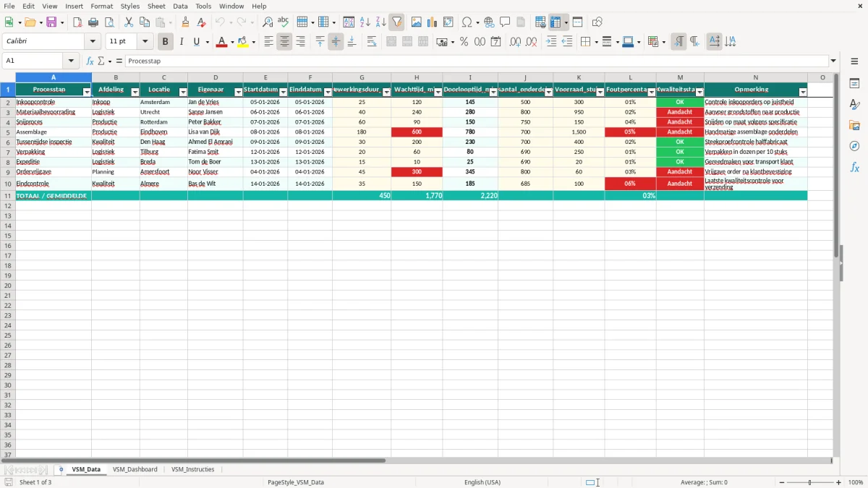Format as date

[x=495, y=42]
